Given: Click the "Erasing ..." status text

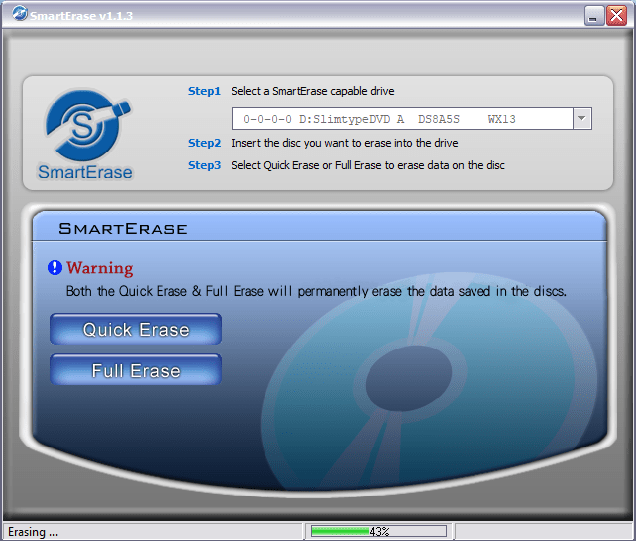Looking at the screenshot, I should [33, 532].
